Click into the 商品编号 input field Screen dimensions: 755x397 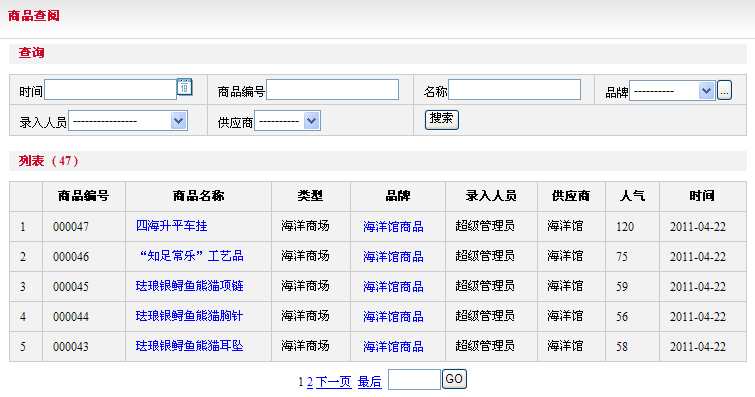click(332, 90)
